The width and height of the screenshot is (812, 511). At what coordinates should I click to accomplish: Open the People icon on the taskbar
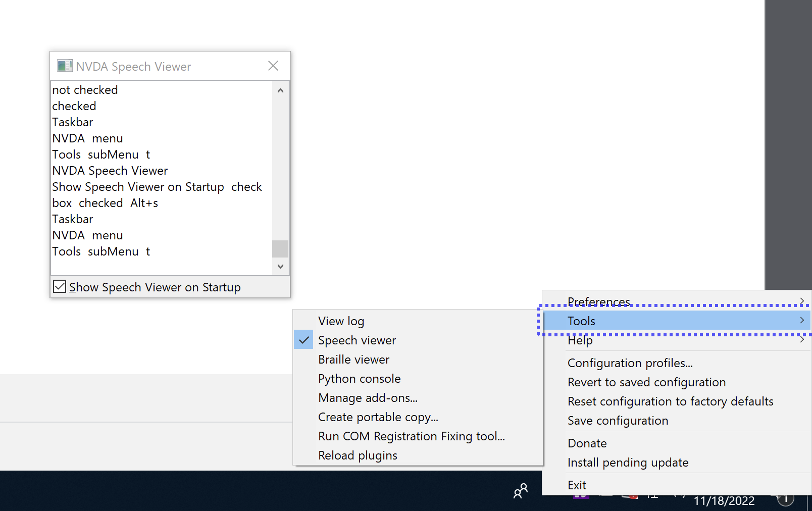click(x=520, y=491)
